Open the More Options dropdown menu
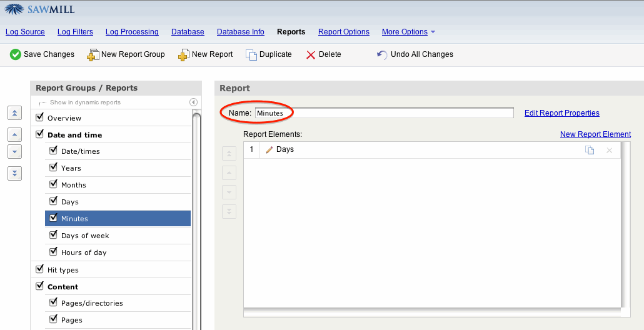Screen dimensions: 644x330 click(408, 32)
